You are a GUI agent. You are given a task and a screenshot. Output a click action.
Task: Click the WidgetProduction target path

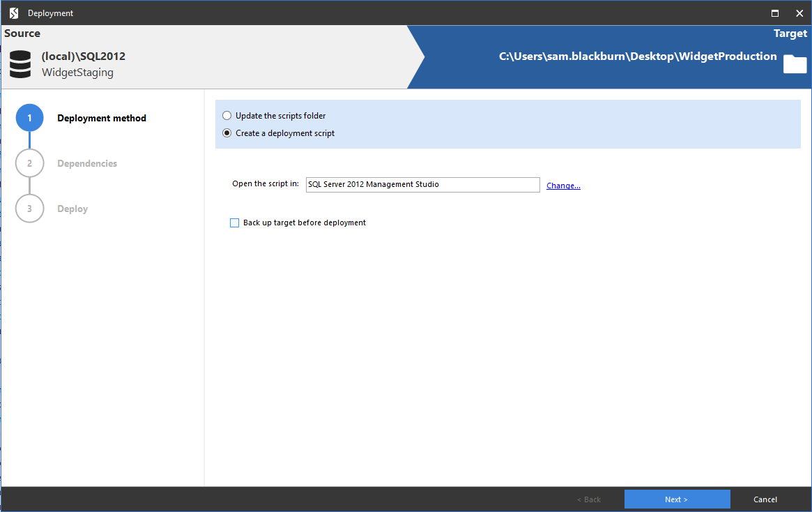coord(638,56)
